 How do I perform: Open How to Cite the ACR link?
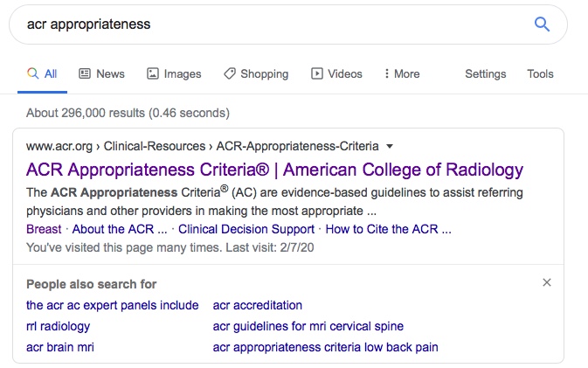388,229
